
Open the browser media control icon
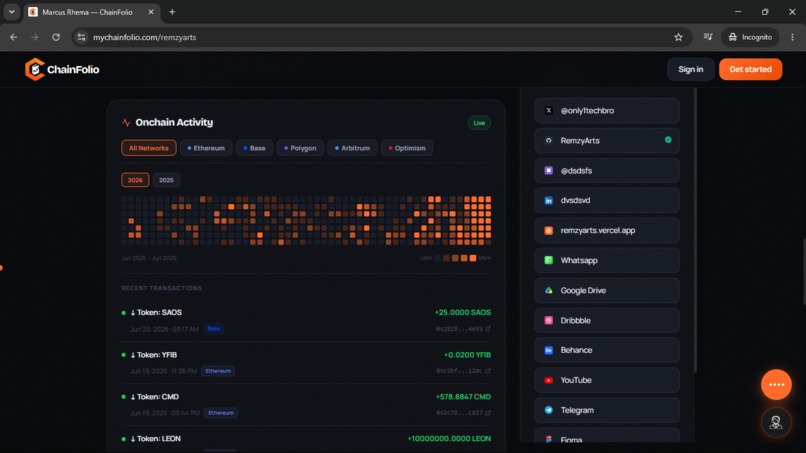tap(708, 37)
